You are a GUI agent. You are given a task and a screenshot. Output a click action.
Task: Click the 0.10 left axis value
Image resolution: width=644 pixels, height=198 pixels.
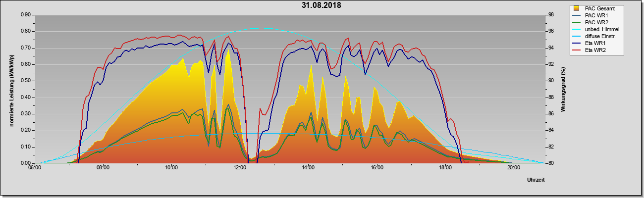point(26,147)
